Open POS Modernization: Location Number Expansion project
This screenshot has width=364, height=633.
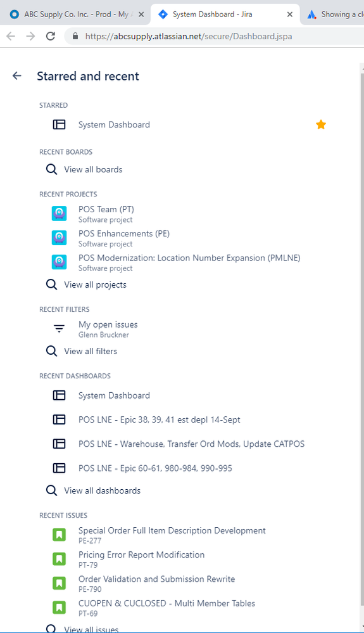pyautogui.click(x=189, y=258)
